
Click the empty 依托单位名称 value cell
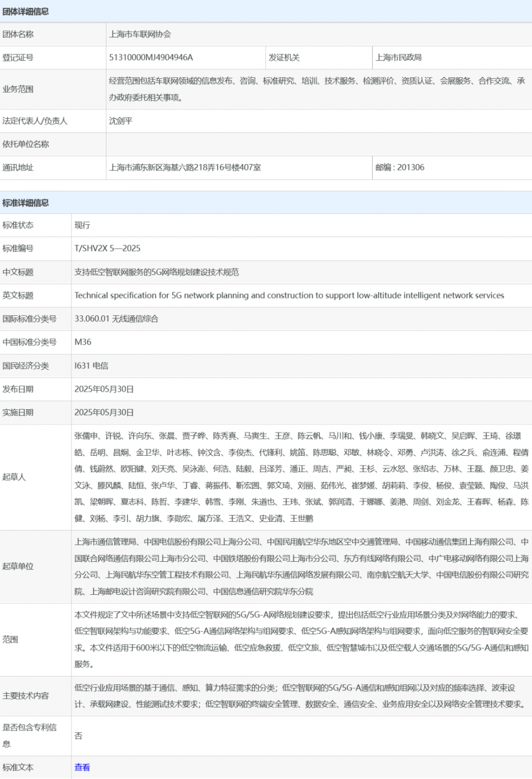pos(318,144)
